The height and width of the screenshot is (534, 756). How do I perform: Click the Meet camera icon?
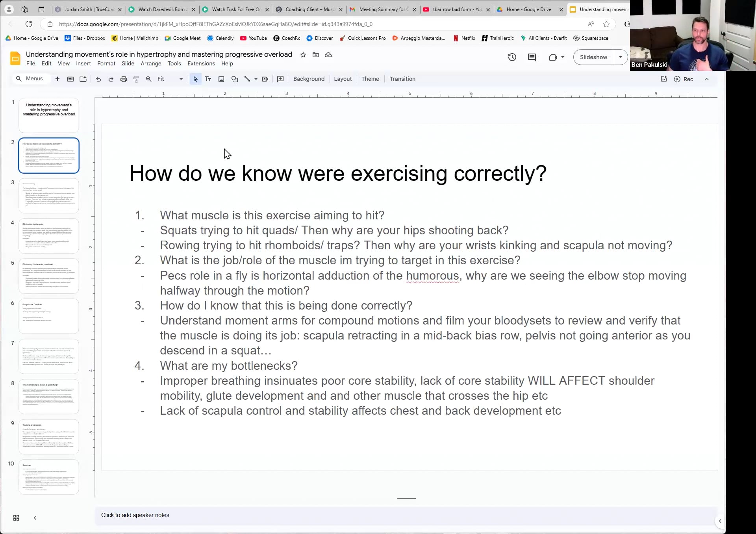pos(553,57)
